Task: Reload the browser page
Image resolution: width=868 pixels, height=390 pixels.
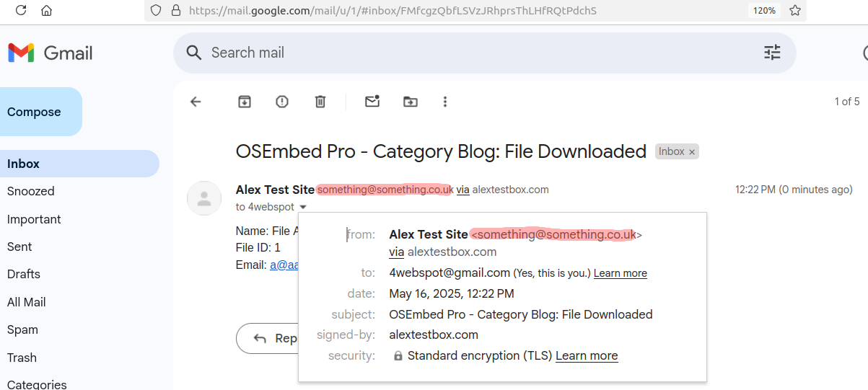Action: [21, 10]
